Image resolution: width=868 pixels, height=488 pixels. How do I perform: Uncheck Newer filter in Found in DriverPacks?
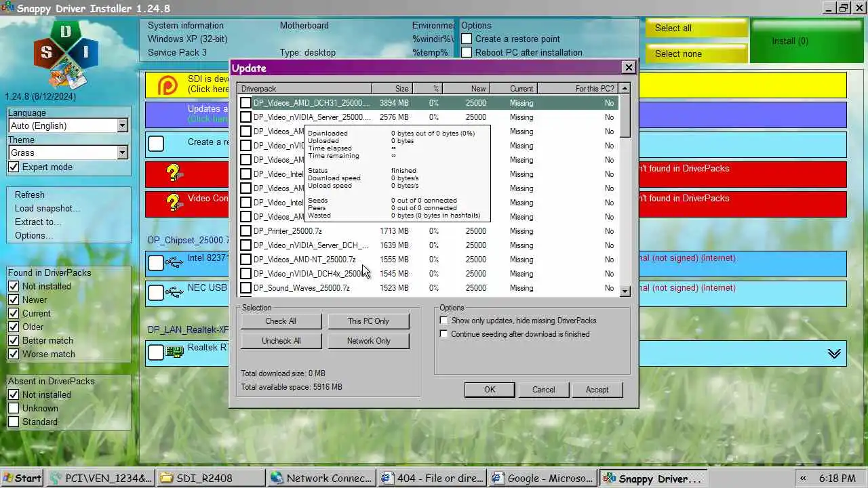[x=14, y=300]
